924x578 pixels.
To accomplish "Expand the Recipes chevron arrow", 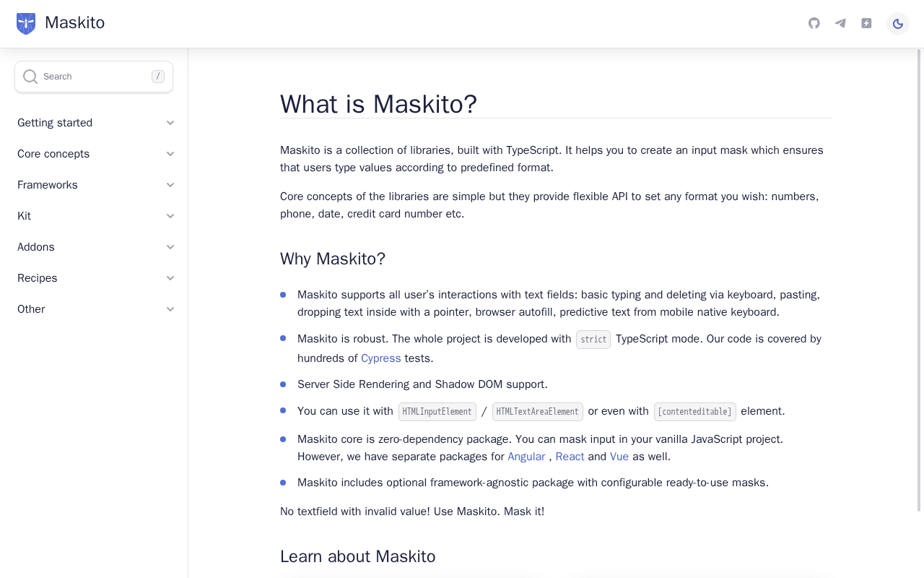I will 170,278.
